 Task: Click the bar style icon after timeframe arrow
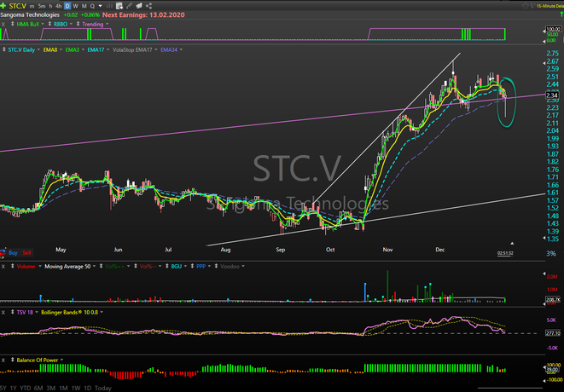pyautogui.click(x=109, y=6)
